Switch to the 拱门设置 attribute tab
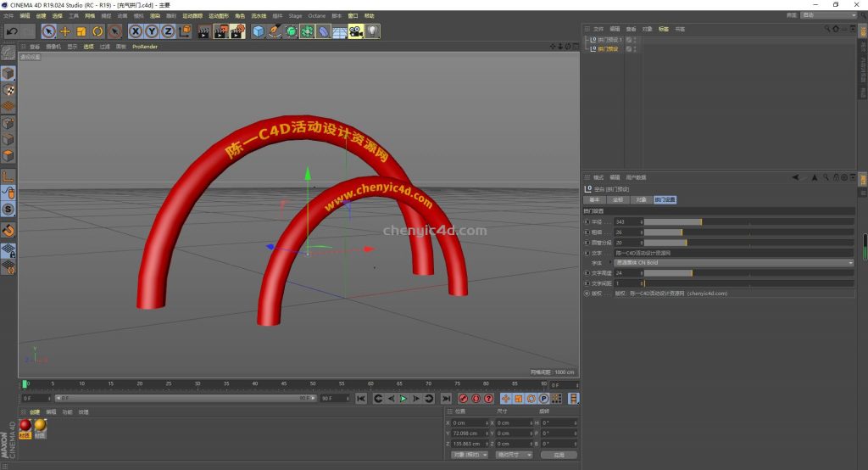This screenshot has width=868, height=470. pyautogui.click(x=665, y=199)
